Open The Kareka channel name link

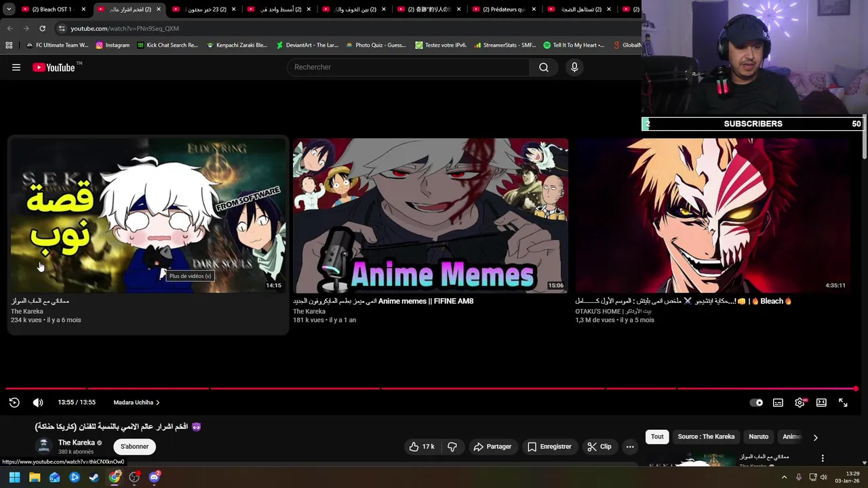[x=77, y=443]
